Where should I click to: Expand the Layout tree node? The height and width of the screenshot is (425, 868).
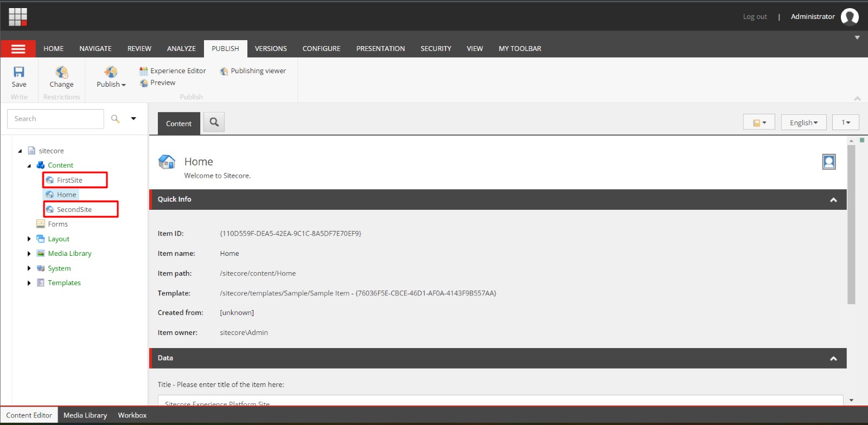(29, 239)
